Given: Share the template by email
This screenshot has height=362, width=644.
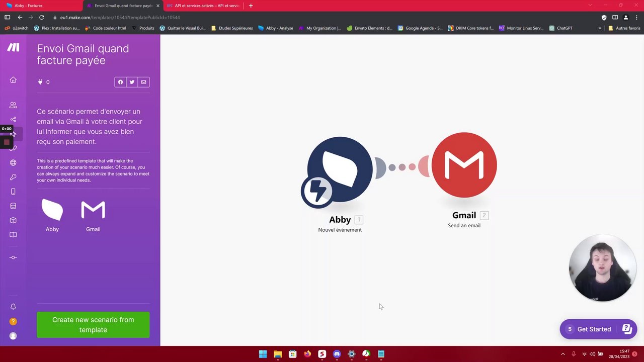Looking at the screenshot, I should pos(143,82).
